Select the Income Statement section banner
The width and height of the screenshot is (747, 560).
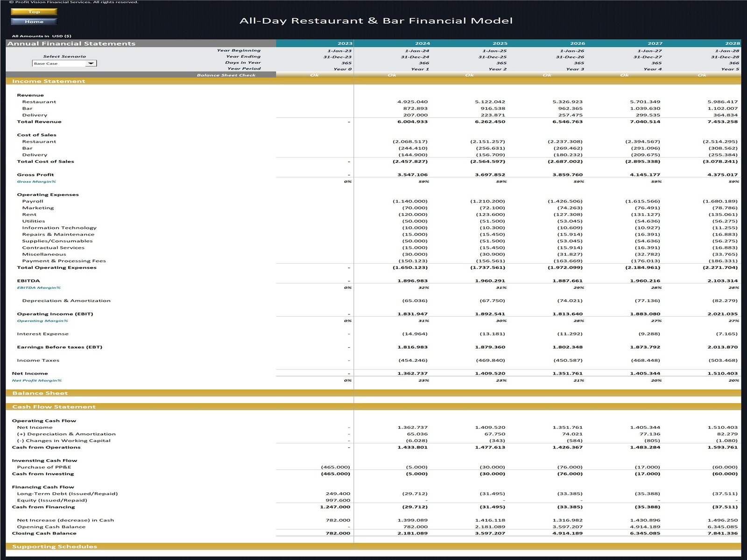coord(49,81)
